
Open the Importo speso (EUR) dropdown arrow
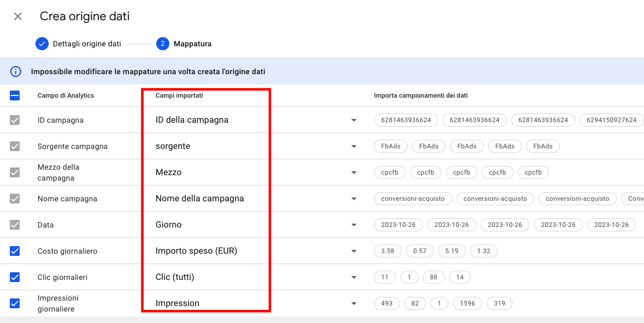pos(353,251)
